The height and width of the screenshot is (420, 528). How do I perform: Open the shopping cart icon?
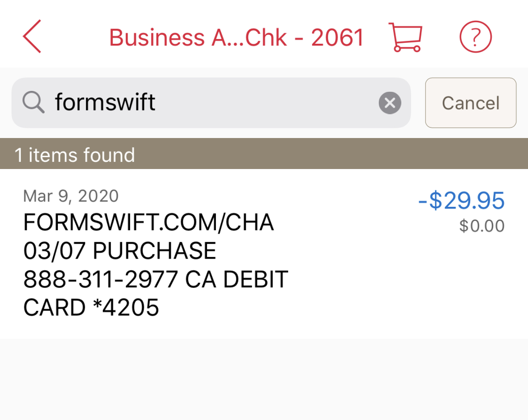tap(405, 37)
